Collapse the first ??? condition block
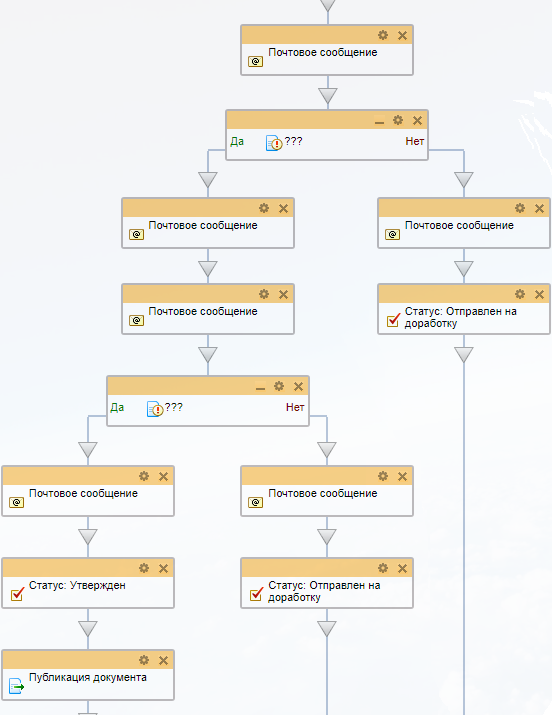Screen dimensions: 552x715 point(379,121)
